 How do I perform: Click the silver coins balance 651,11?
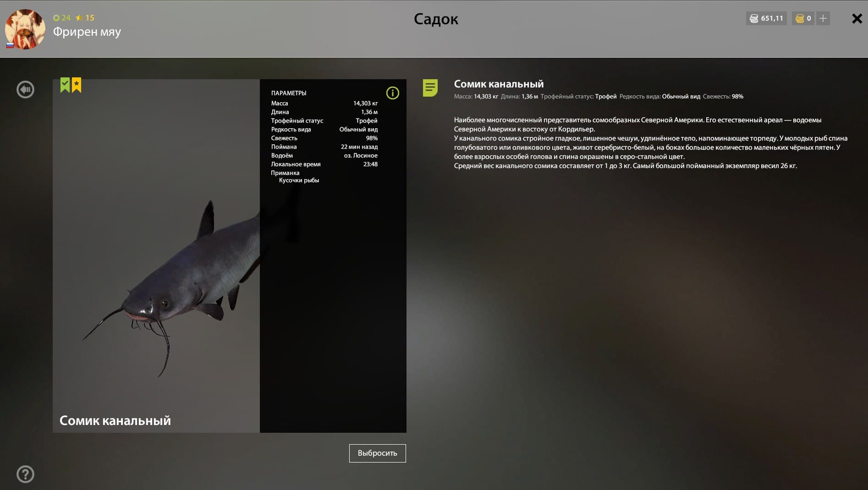pos(766,18)
